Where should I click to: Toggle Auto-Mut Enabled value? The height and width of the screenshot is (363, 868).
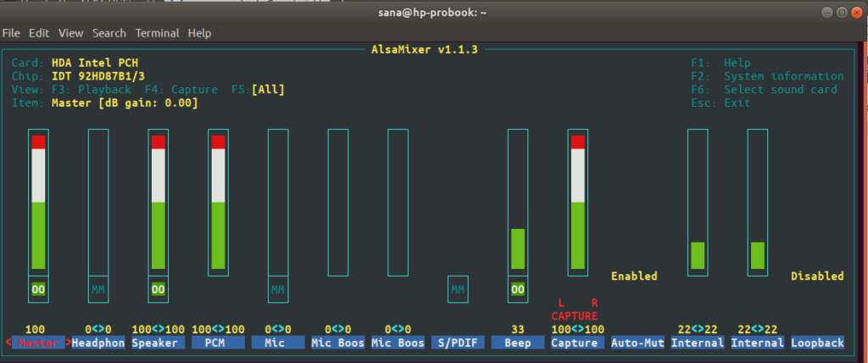[x=634, y=276]
